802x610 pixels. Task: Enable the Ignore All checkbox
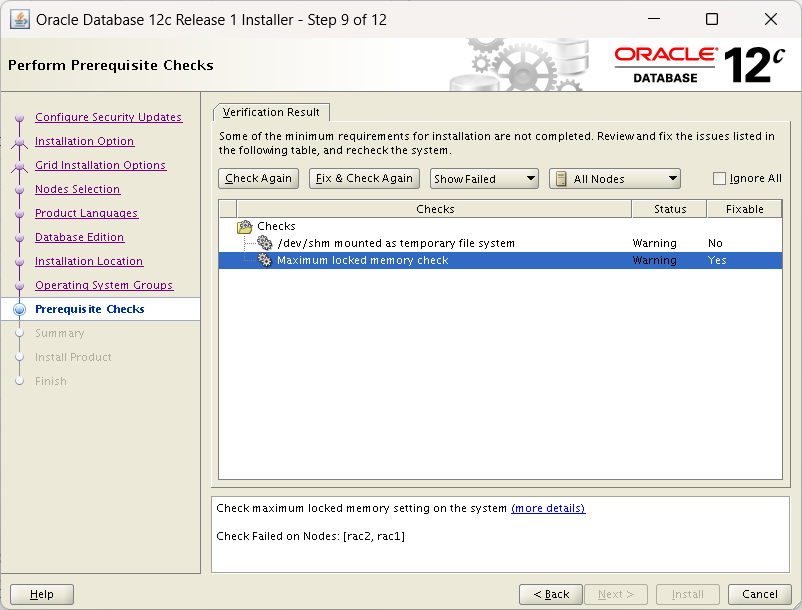719,178
